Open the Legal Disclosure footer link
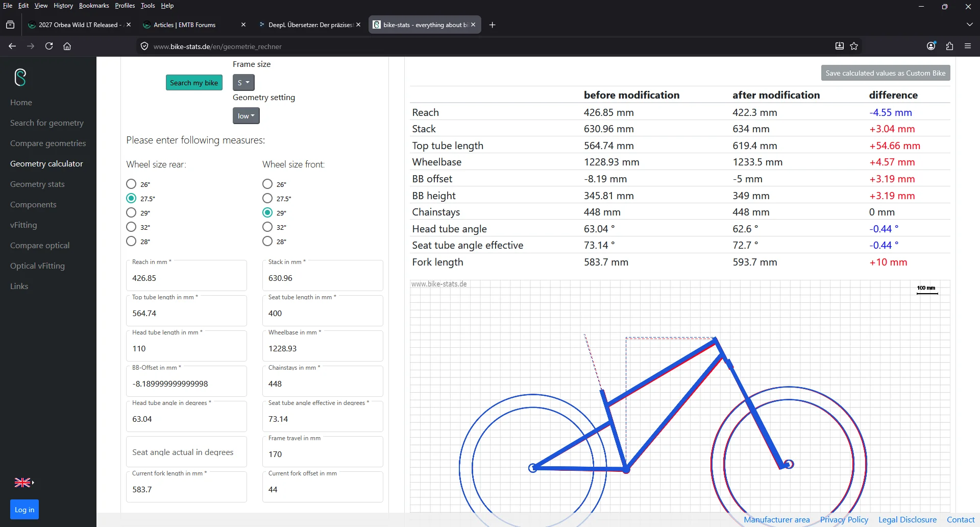 click(908, 519)
